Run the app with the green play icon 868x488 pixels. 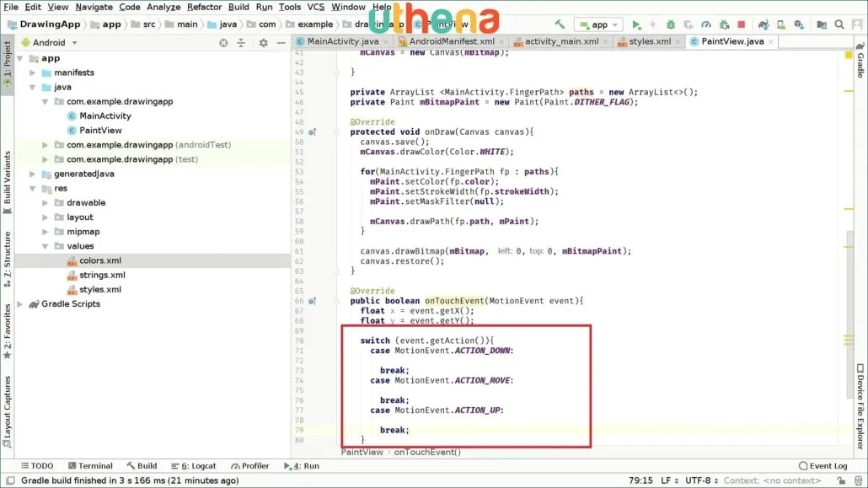coord(636,24)
